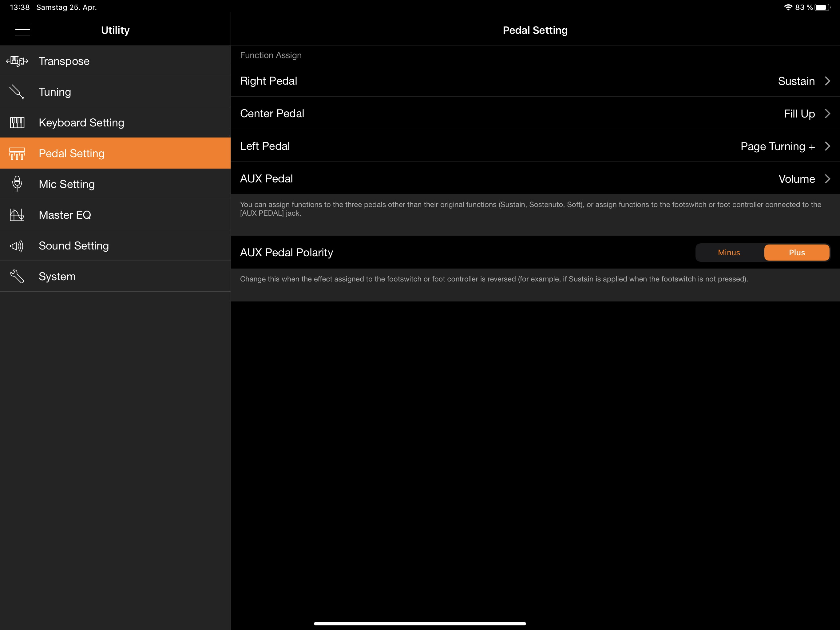
Task: Set AUX Pedal Polarity to Plus
Action: coord(796,253)
